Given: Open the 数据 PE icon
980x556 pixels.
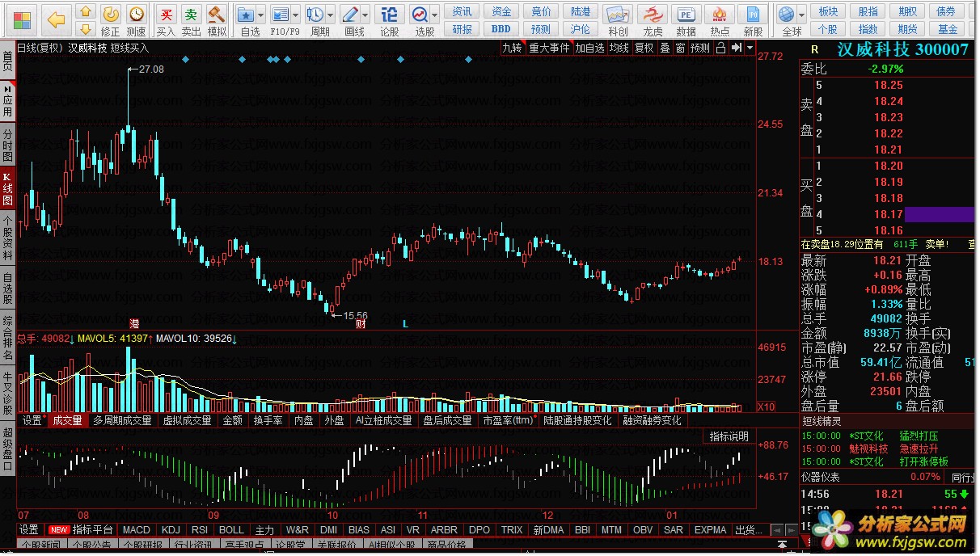Looking at the screenshot, I should pyautogui.click(x=686, y=15).
